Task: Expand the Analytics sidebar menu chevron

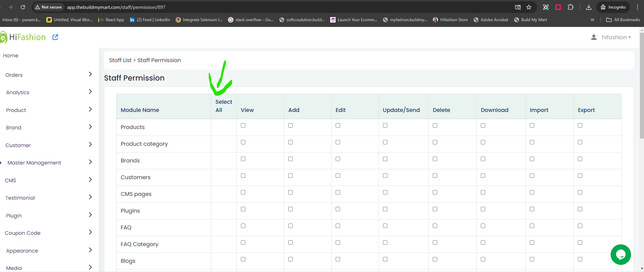Action: pyautogui.click(x=90, y=91)
